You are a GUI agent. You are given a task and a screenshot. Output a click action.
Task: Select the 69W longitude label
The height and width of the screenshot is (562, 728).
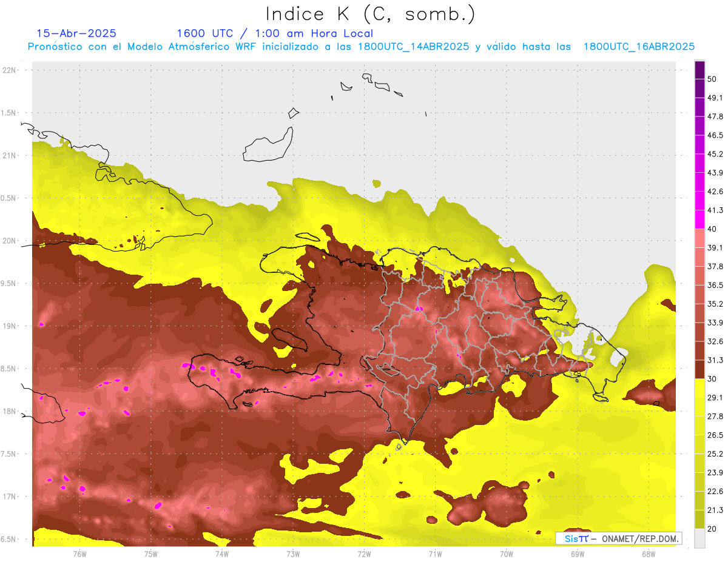click(578, 554)
